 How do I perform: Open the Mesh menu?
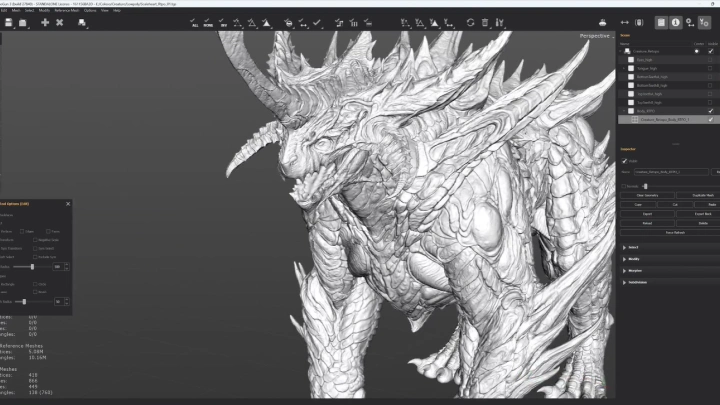[16, 10]
